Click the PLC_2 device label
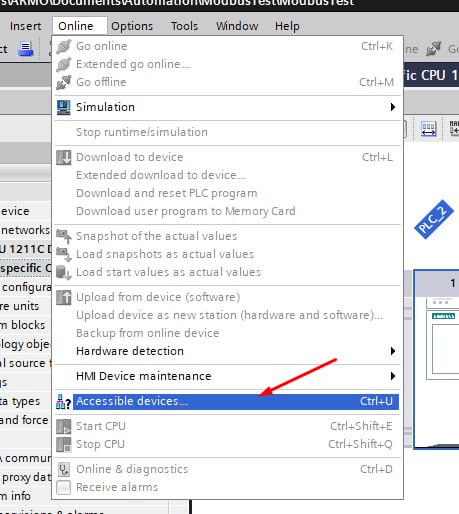This screenshot has width=459, height=514. (x=434, y=219)
